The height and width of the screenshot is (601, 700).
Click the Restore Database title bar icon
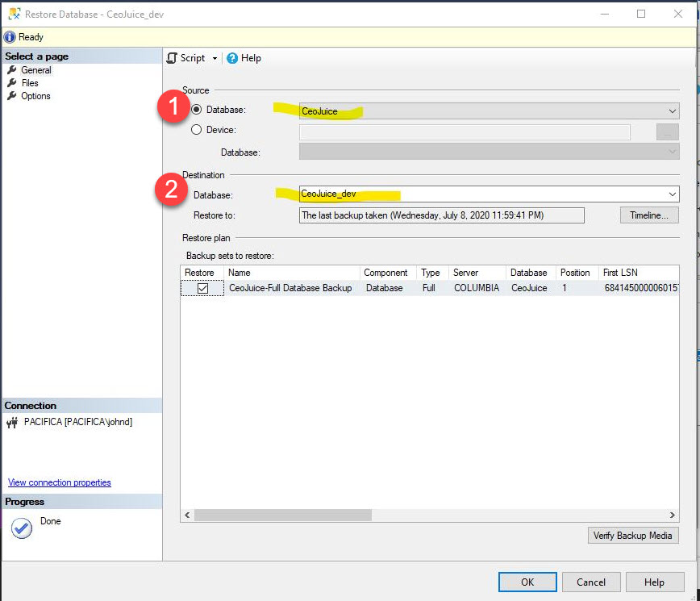(x=15, y=14)
